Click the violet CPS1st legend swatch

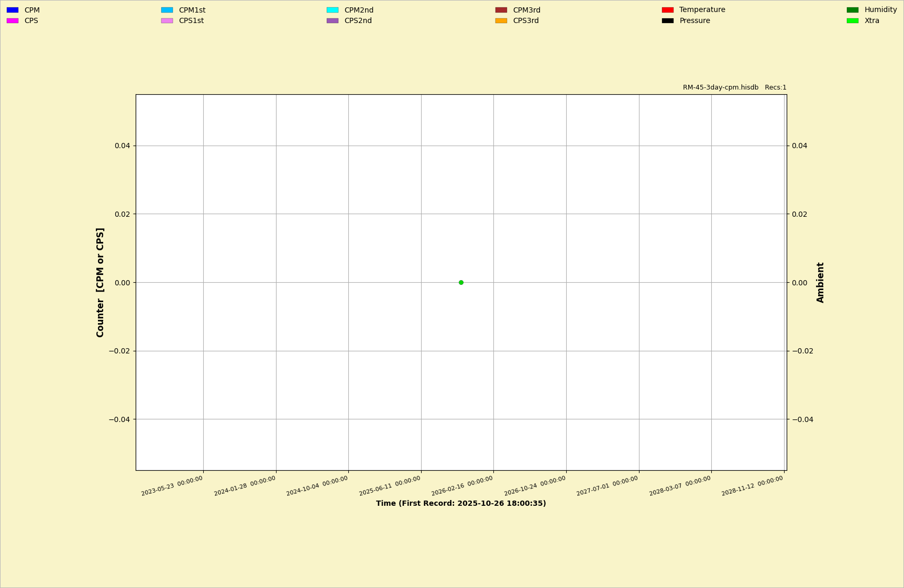(x=167, y=21)
